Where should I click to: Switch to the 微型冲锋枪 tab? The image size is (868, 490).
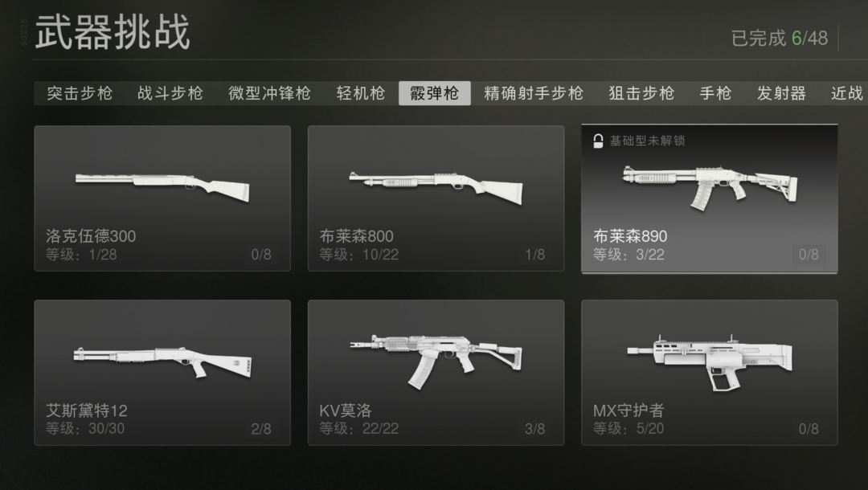(269, 93)
